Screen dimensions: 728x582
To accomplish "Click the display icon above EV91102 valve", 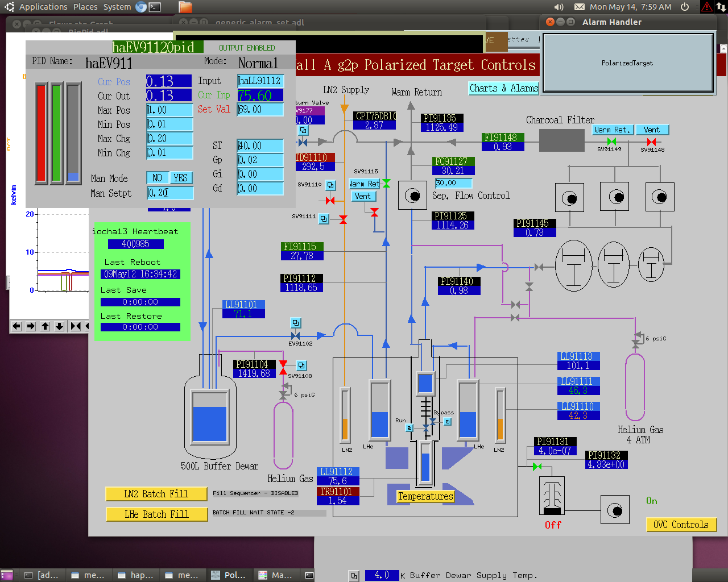I will (296, 323).
